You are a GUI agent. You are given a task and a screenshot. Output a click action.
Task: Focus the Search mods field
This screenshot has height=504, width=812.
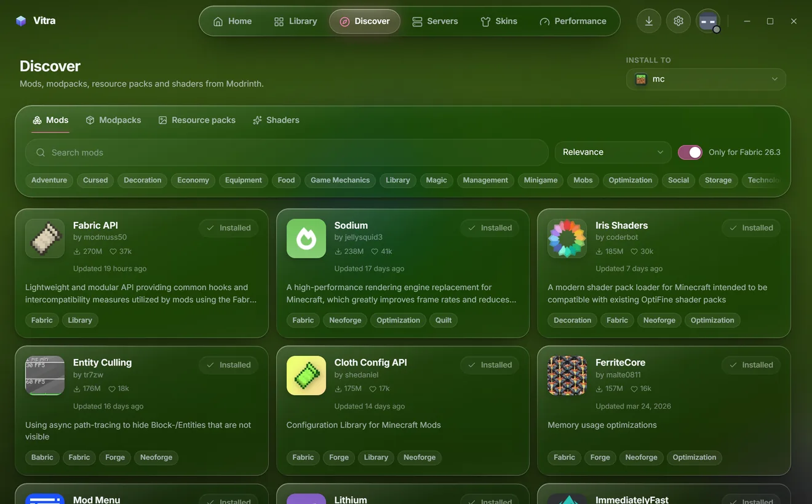pos(287,152)
